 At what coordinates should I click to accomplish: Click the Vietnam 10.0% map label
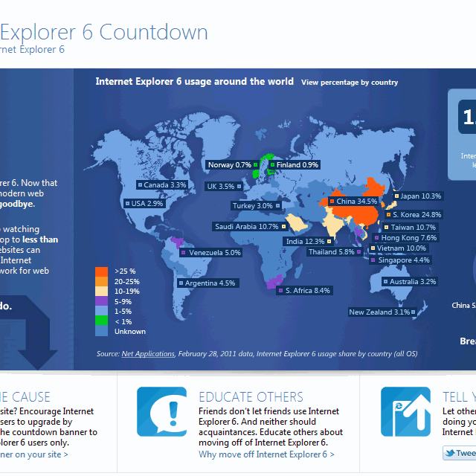399,248
